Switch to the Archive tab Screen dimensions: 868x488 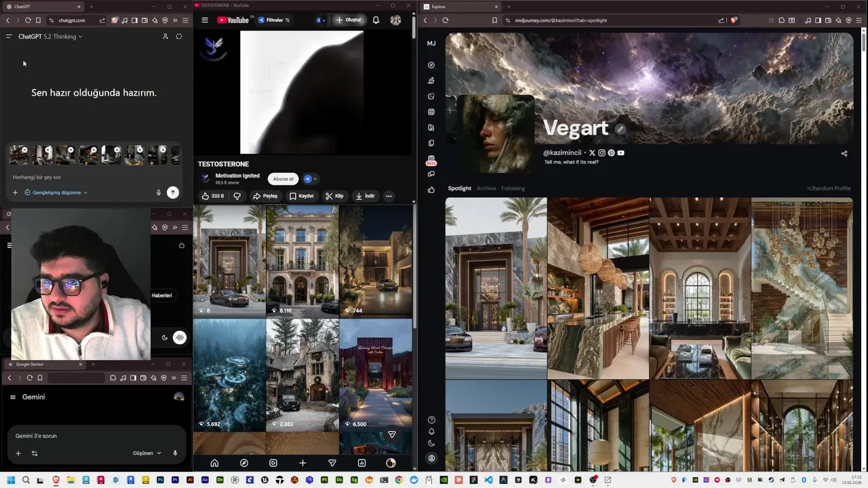tap(486, 188)
